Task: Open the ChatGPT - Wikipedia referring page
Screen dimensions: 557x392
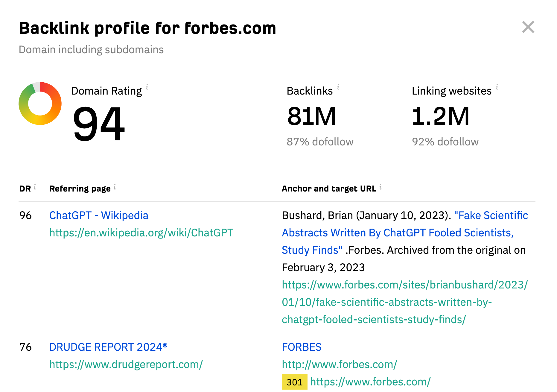Action: 99,215
